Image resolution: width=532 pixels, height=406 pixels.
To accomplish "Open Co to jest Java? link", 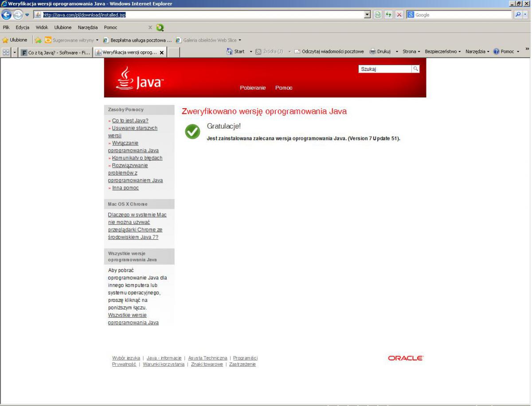I will pos(130,121).
